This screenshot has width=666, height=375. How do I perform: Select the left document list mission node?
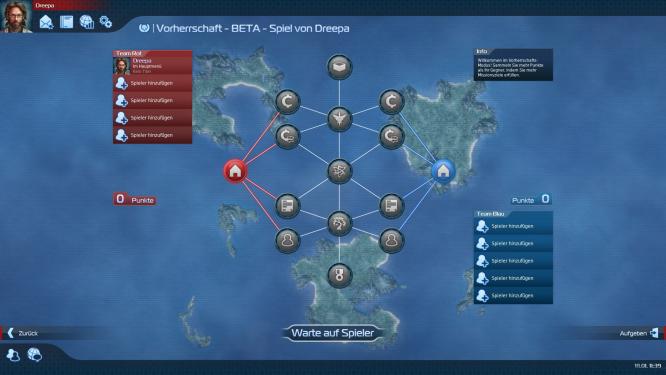point(288,206)
